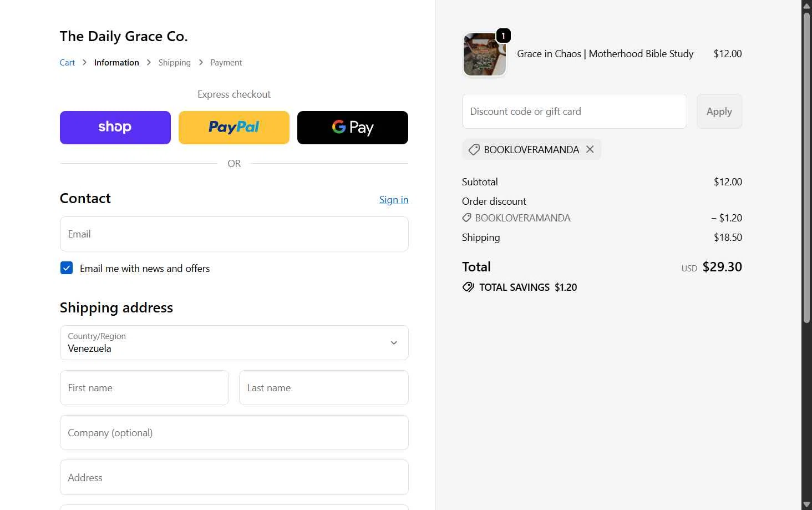Click the tag icon next to Order discount code
Viewport: 812px width, 510px height.
[467, 218]
